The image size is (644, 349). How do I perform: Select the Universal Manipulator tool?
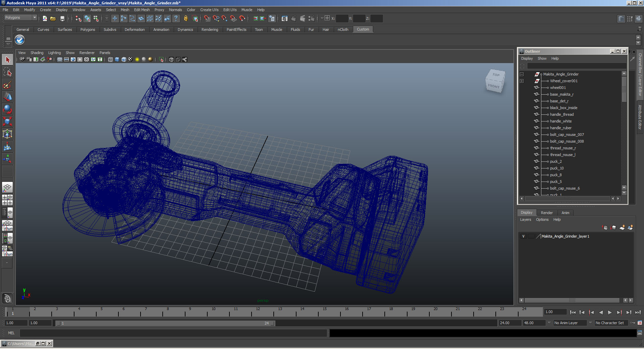(7, 134)
